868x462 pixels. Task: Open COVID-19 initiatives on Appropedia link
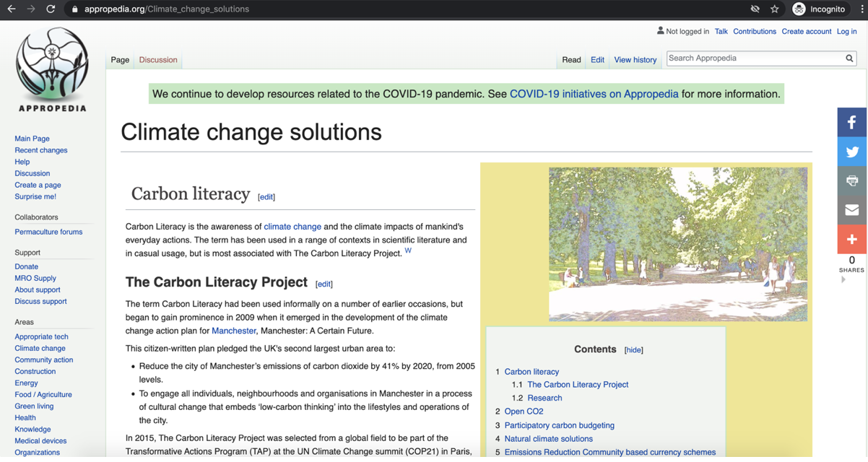pyautogui.click(x=594, y=94)
